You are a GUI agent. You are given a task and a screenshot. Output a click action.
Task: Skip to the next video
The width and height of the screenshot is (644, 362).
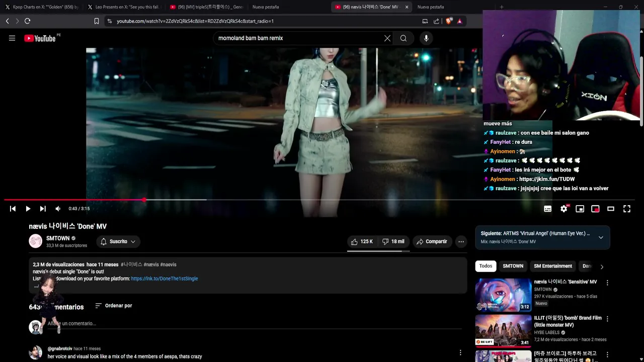click(43, 209)
